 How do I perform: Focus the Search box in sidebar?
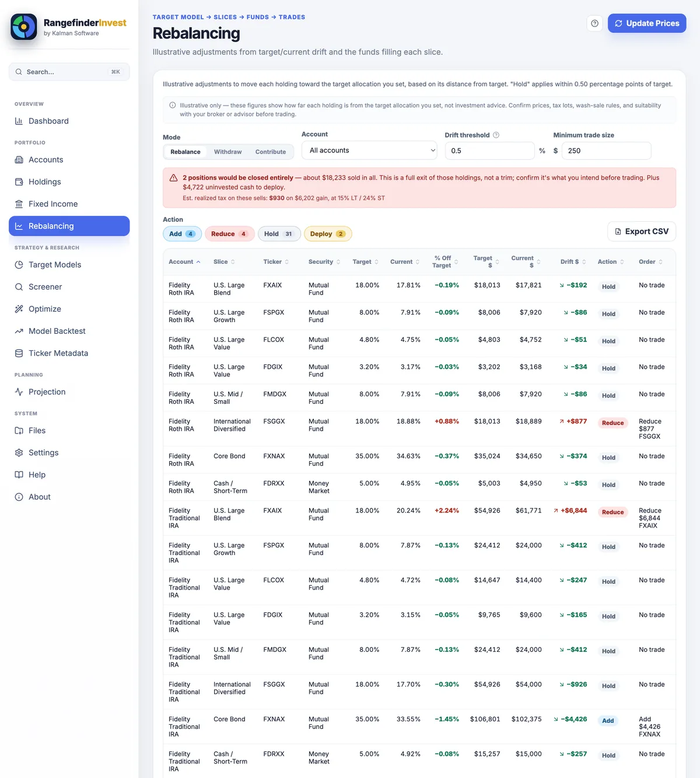click(69, 72)
